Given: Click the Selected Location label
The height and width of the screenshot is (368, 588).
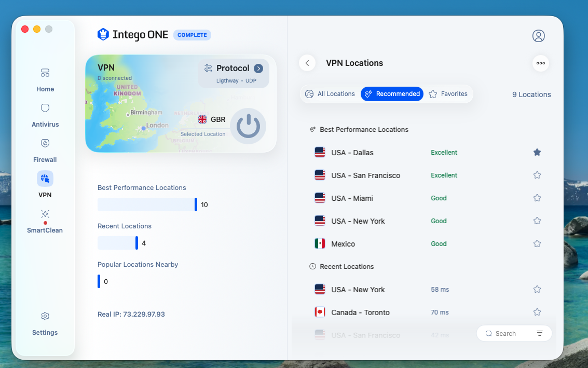Looking at the screenshot, I should [x=203, y=134].
